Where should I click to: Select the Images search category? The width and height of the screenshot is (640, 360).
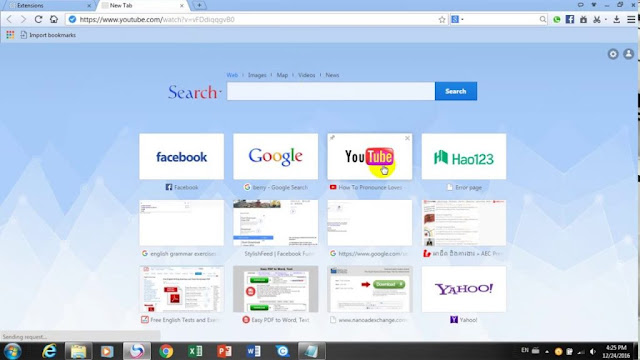(x=257, y=75)
